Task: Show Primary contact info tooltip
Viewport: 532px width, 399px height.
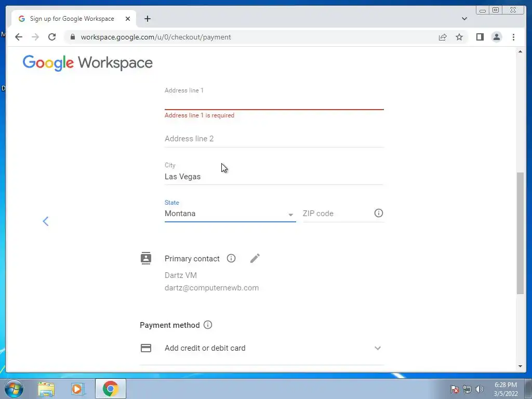Action: click(231, 258)
